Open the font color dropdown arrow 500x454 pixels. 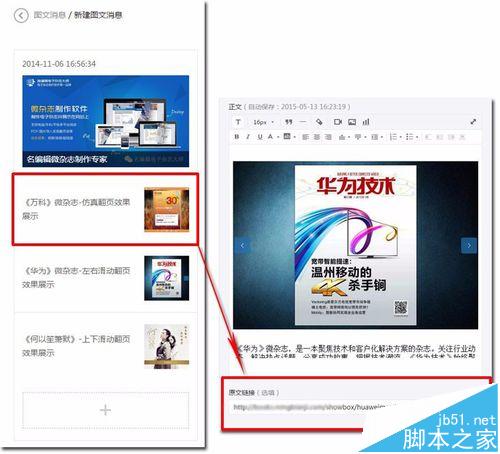[278, 137]
